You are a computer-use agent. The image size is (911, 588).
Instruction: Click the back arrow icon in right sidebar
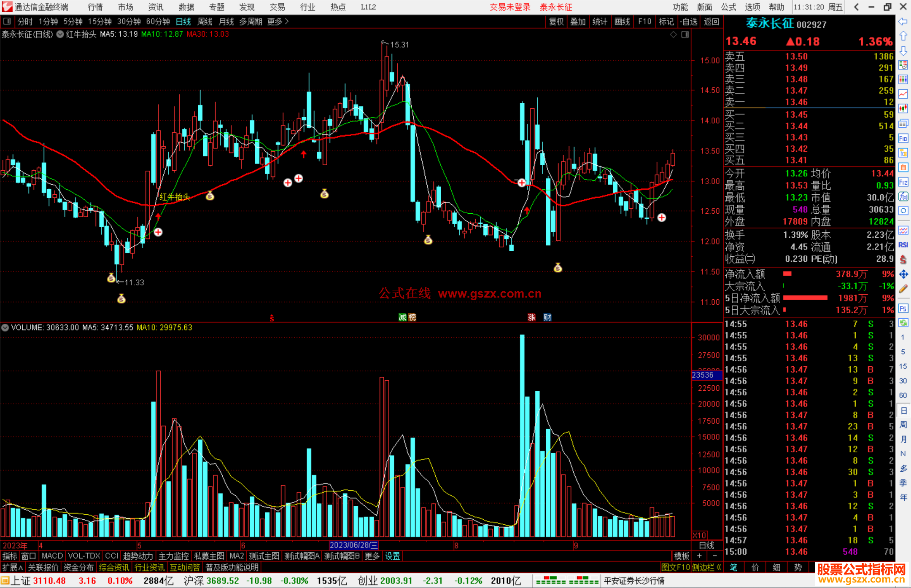[903, 21]
